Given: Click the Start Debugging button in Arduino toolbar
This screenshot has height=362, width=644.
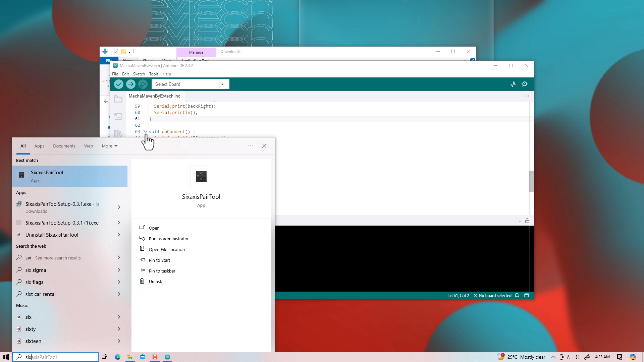Looking at the screenshot, I should pos(143,84).
